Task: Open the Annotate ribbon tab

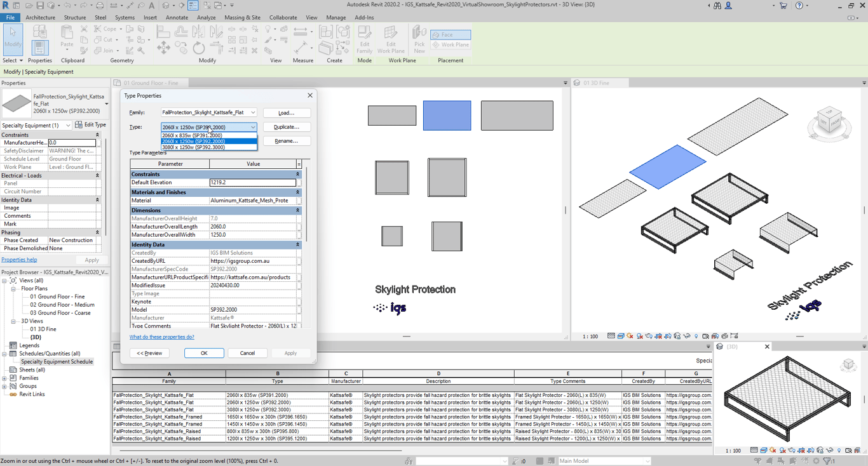Action: point(177,18)
